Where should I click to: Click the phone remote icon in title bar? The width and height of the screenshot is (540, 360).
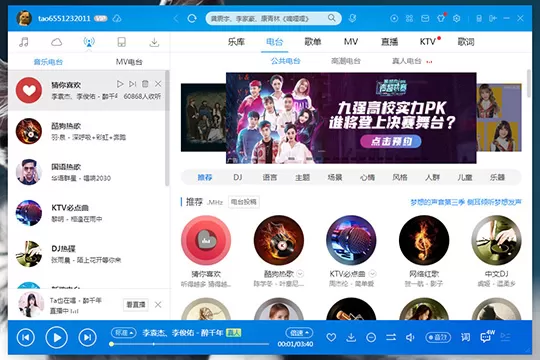(479, 18)
